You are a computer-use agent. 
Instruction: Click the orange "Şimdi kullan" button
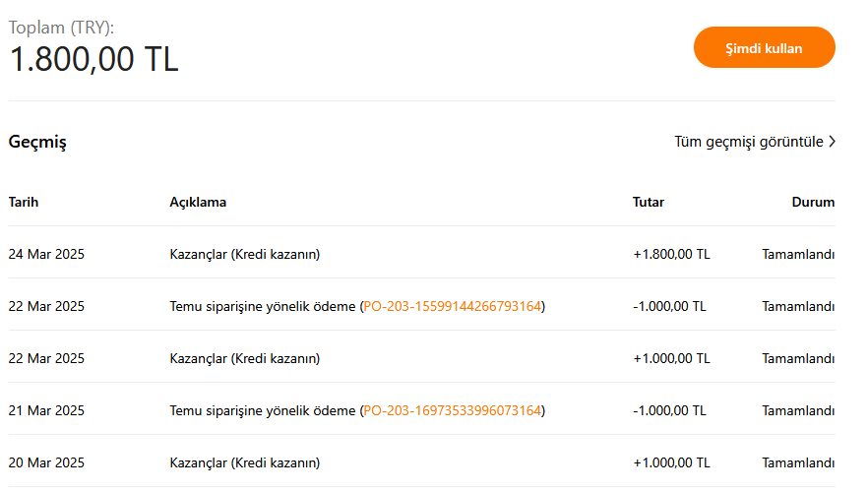[764, 47]
